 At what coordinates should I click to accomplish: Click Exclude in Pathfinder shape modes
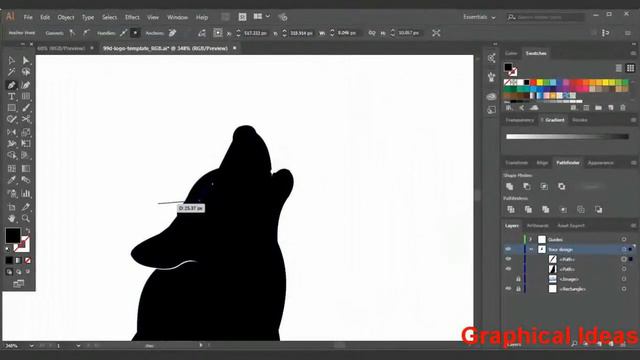click(x=562, y=187)
